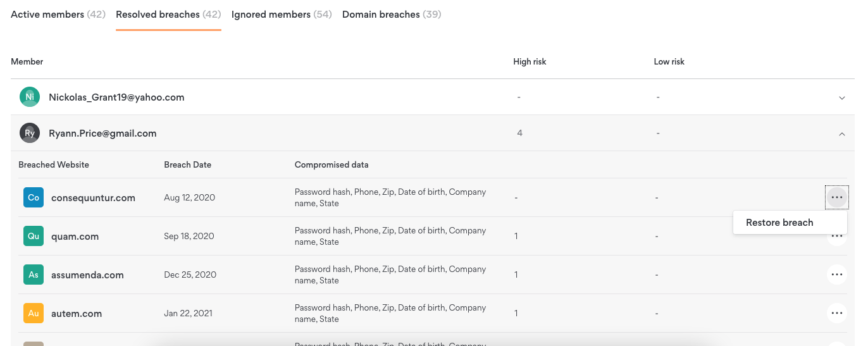The height and width of the screenshot is (346, 868).
Task: Click the assumenda.com 'As' site icon
Action: 34,275
